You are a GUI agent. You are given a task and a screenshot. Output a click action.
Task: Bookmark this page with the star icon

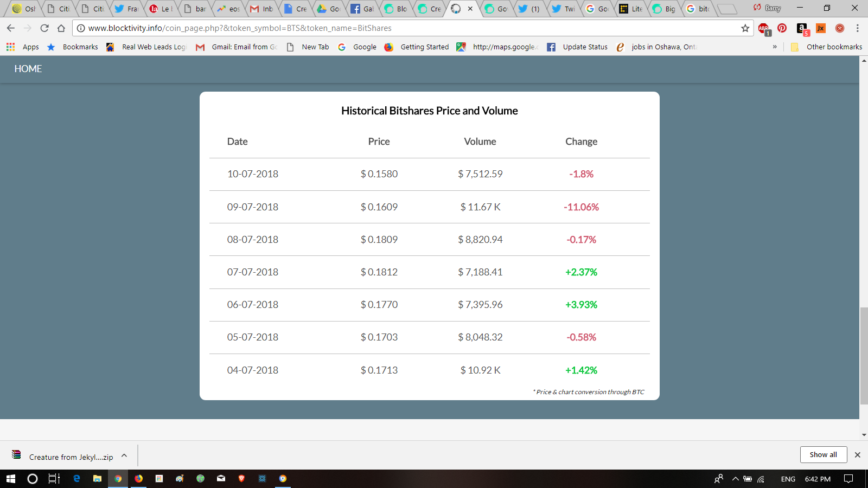745,28
